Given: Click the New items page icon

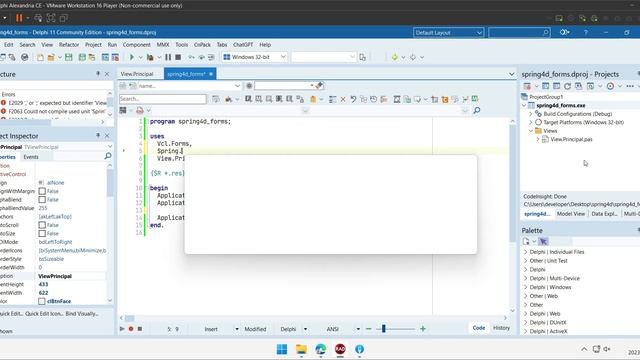Looking at the screenshot, I should coord(40,57).
